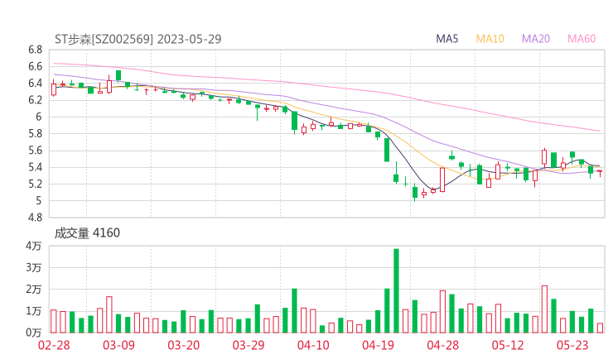613x364 pixels.
Task: Click the MA20 legend label
Action: click(536, 39)
